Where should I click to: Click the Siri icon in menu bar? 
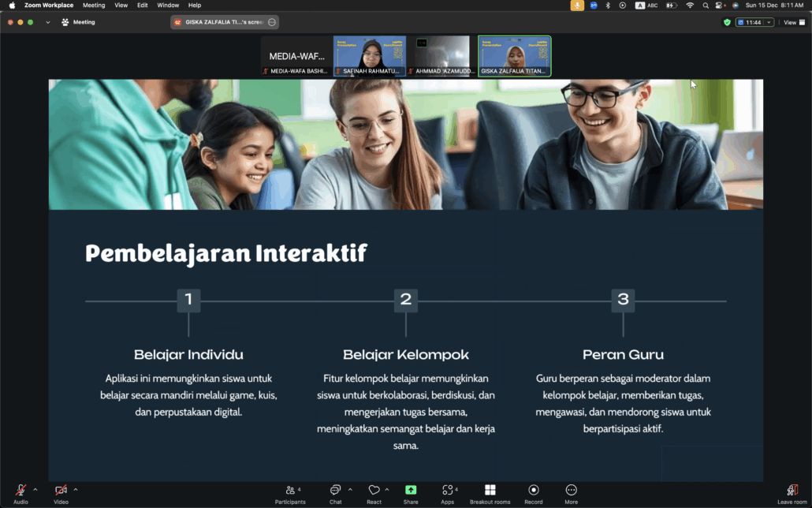point(736,6)
